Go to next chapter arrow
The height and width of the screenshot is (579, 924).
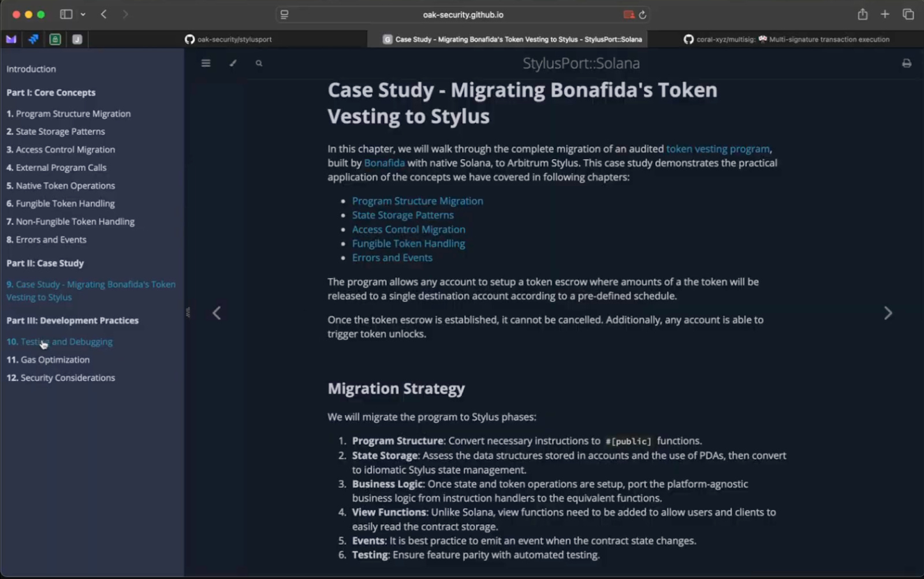888,313
